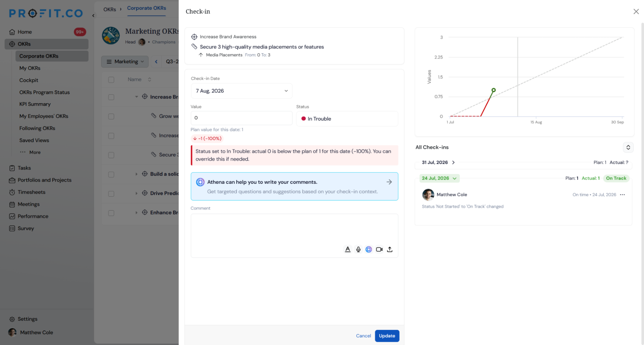Collapse the 24 Jul, 2026 check-in
This screenshot has height=345, width=644.
point(455,178)
